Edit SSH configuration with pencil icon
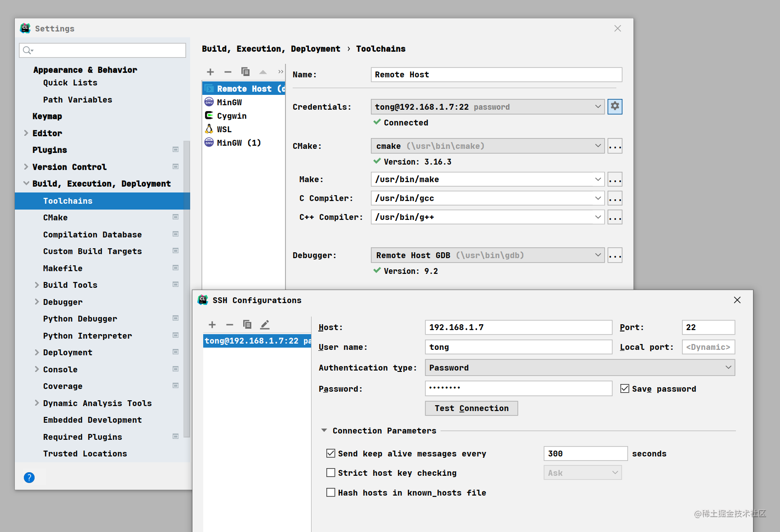 (265, 325)
